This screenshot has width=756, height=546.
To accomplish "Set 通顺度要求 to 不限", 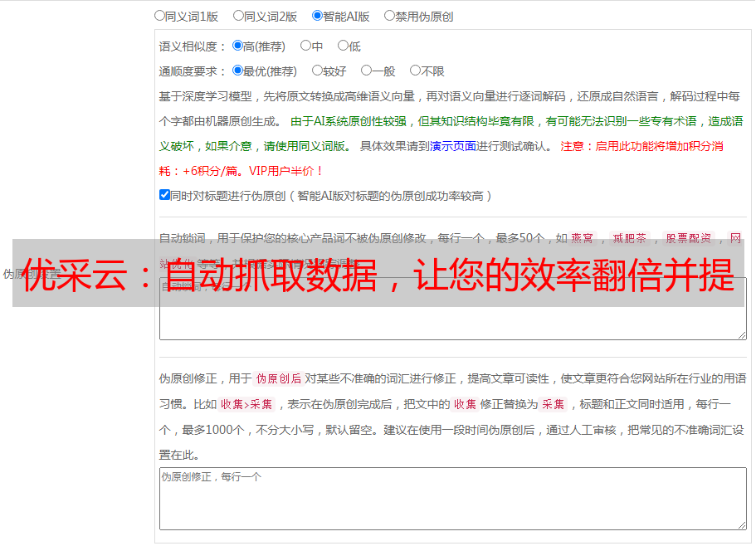I will [415, 71].
